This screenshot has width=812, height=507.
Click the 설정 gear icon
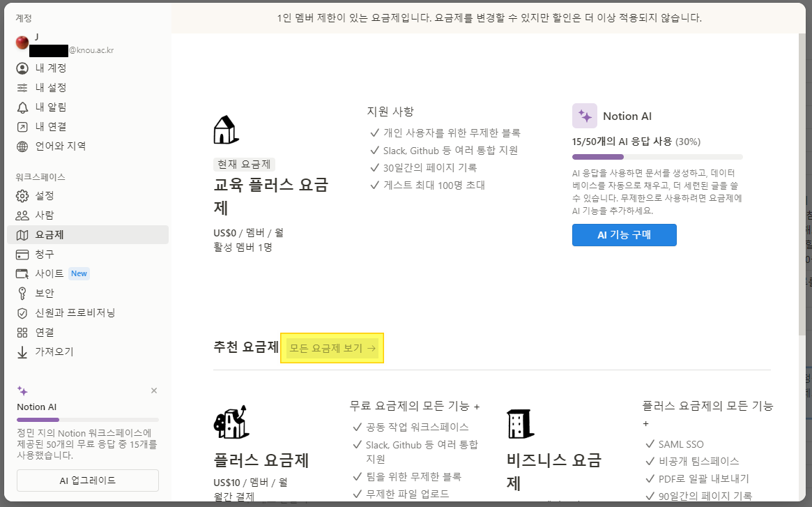pos(22,196)
